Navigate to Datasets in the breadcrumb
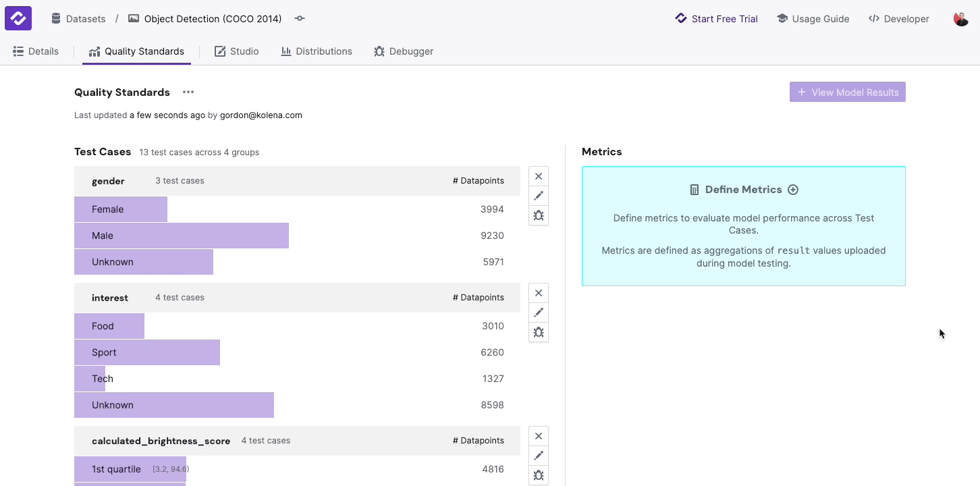Image resolution: width=980 pixels, height=486 pixels. (79, 19)
